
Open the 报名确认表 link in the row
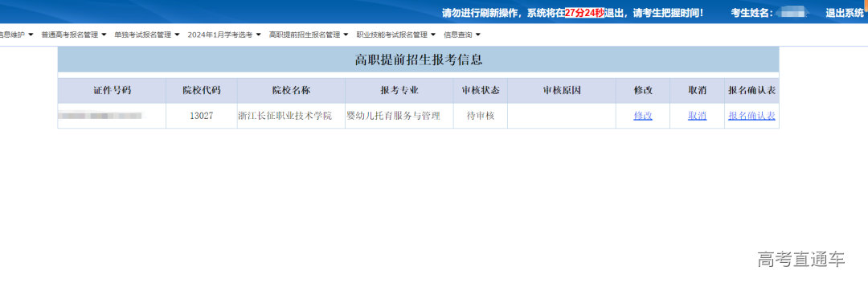[751, 117]
